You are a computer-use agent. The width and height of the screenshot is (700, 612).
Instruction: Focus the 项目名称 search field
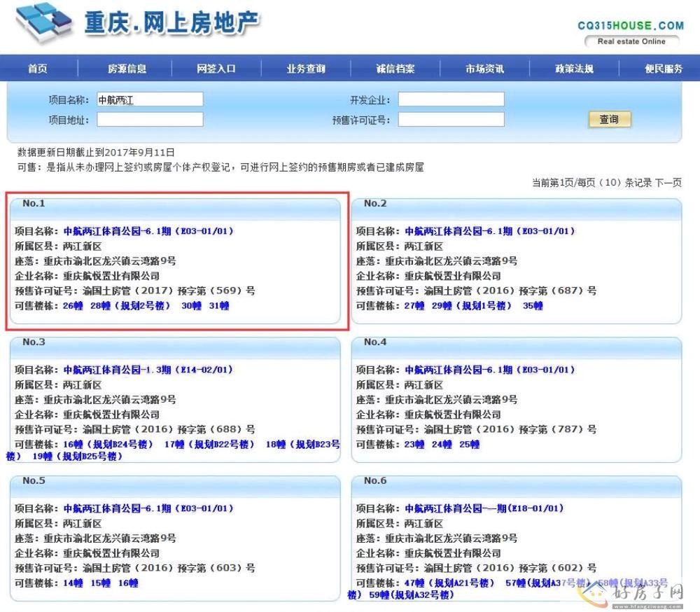[150, 99]
